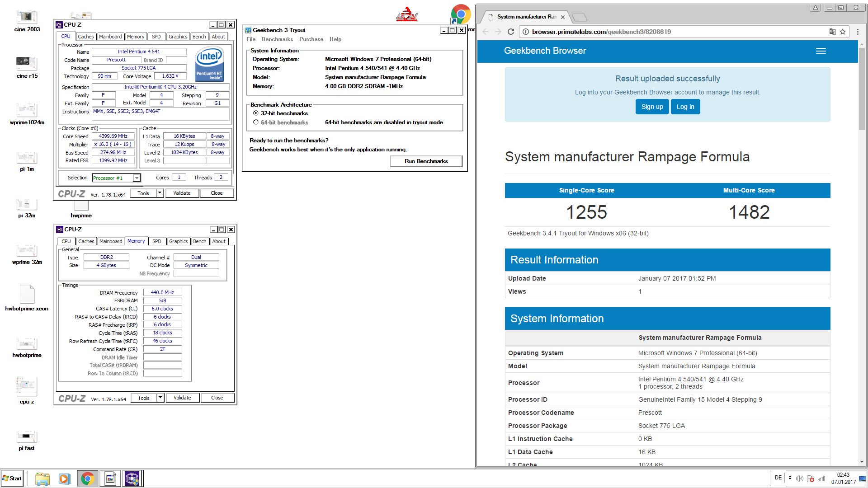Click Validate in upper CPU-Z window
Image resolution: width=868 pixels, height=488 pixels.
point(182,193)
